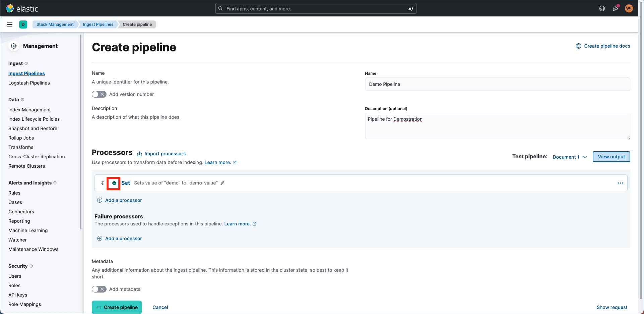This screenshot has height=314, width=644.
Task: Click the Import processors icon
Action: pos(140,153)
